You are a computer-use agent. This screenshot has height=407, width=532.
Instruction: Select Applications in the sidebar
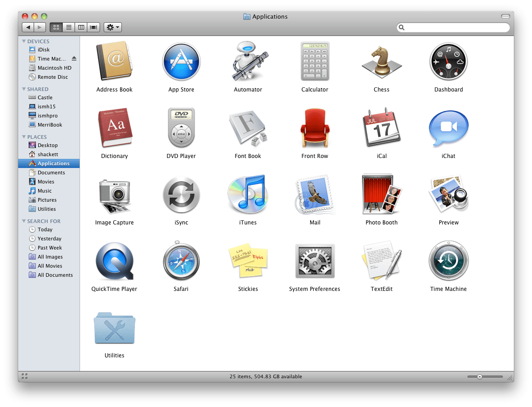(x=49, y=163)
